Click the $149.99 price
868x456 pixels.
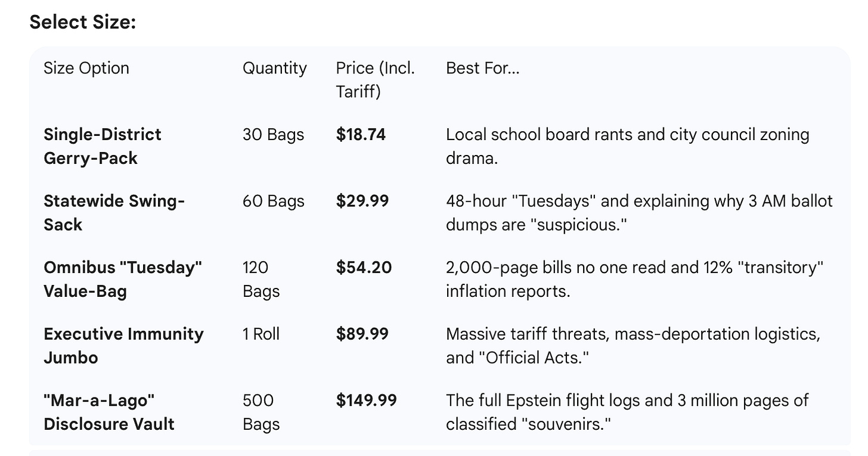coord(367,400)
